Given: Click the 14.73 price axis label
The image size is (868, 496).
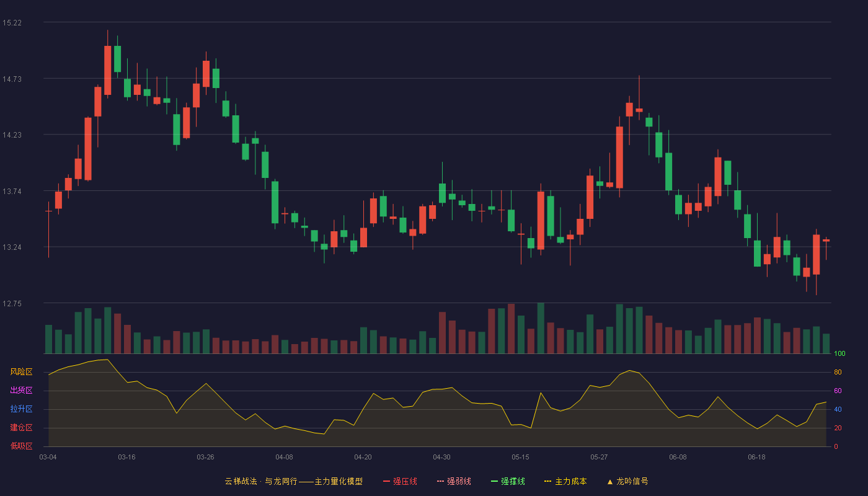Looking at the screenshot, I should pos(12,79).
